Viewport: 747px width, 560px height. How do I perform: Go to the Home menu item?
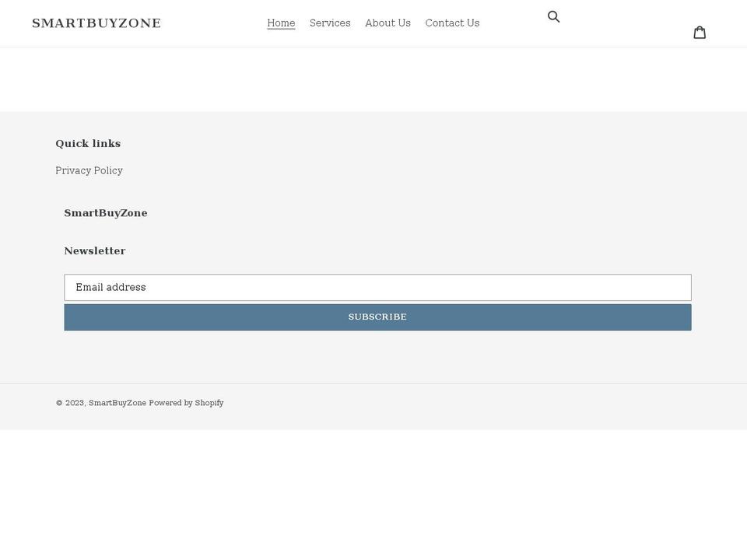pyautogui.click(x=281, y=23)
